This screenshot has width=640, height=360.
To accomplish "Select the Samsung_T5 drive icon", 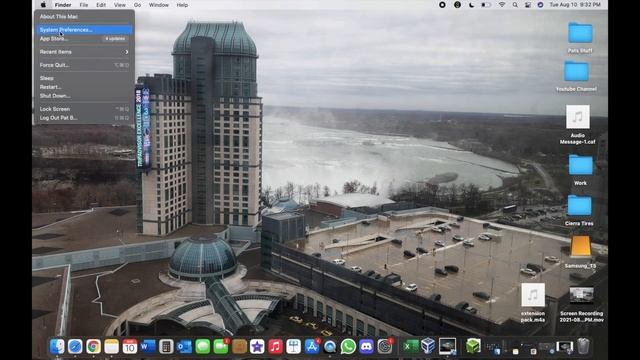I will (580, 247).
